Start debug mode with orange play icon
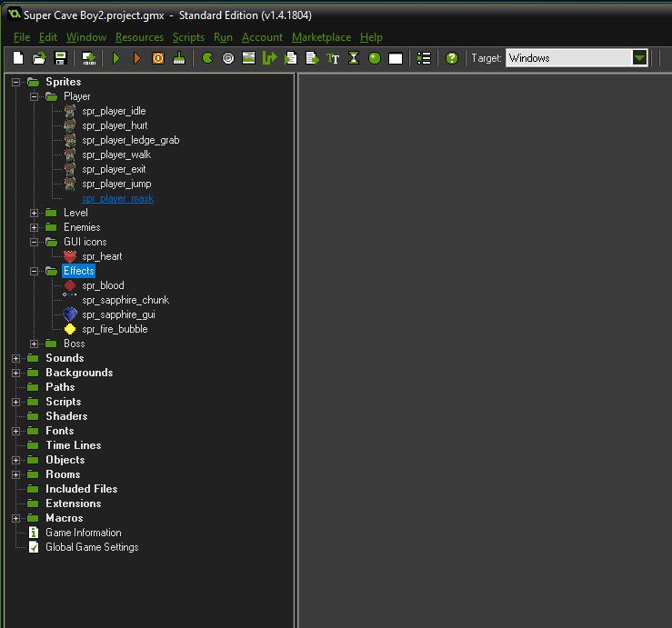The height and width of the screenshot is (628, 672). [137, 58]
